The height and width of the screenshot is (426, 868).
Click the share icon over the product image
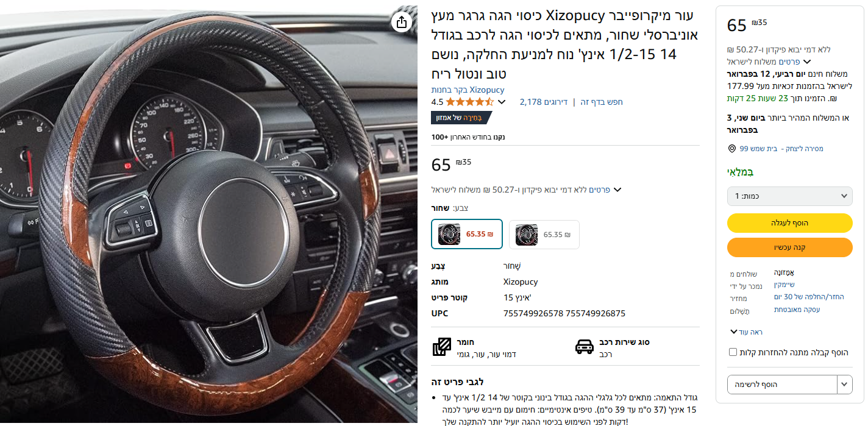(x=401, y=22)
